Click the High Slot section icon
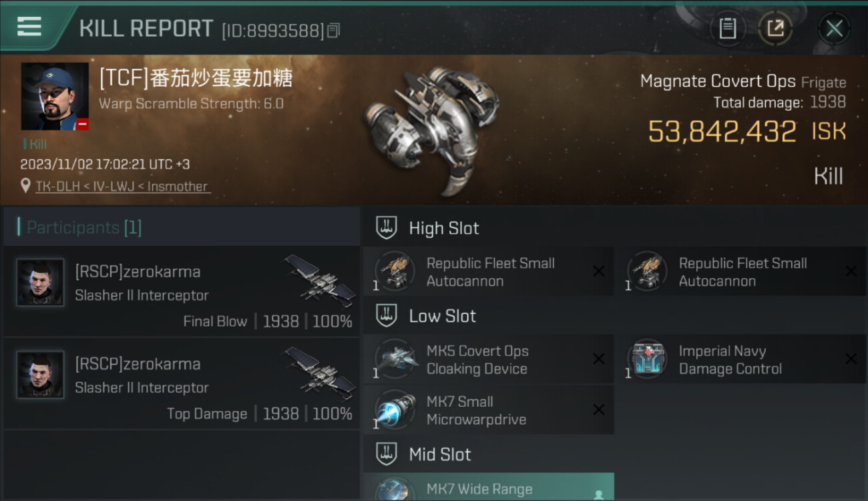The width and height of the screenshot is (868, 501). pyautogui.click(x=387, y=228)
